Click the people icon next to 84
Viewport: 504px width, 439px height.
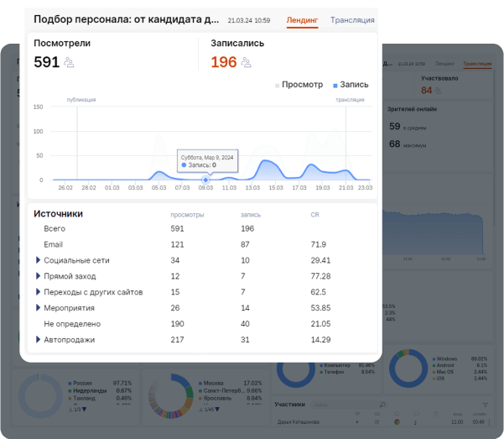click(x=439, y=91)
